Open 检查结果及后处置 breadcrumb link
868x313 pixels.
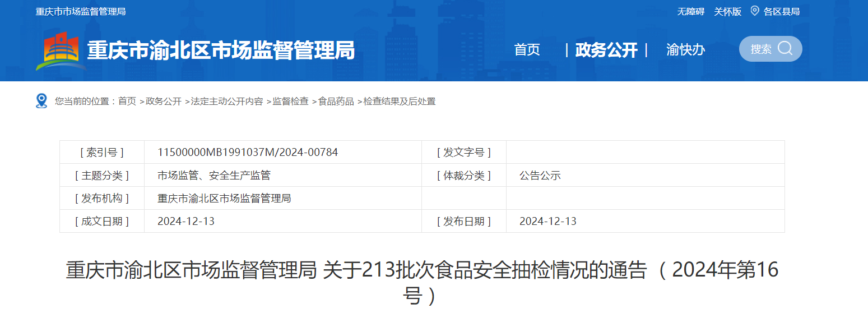pyautogui.click(x=400, y=102)
